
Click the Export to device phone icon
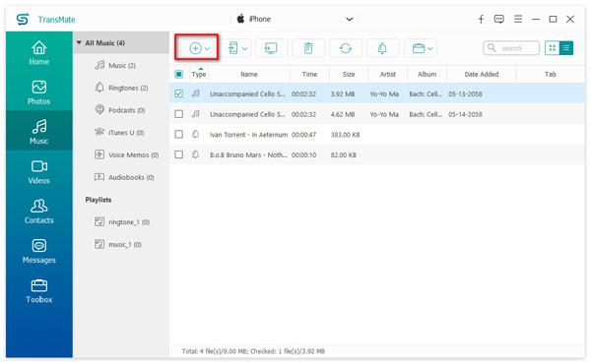point(233,48)
